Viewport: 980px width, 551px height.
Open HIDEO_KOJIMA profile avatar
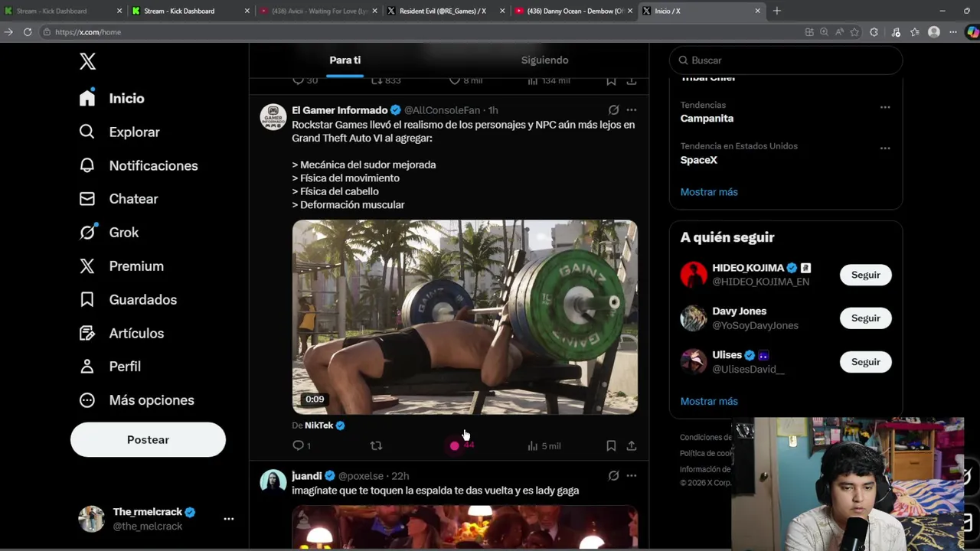(x=694, y=275)
